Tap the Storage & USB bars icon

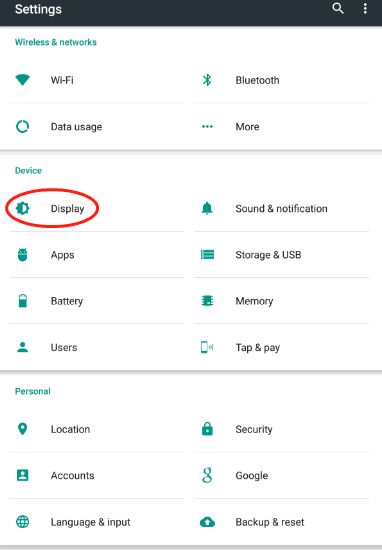tap(207, 254)
